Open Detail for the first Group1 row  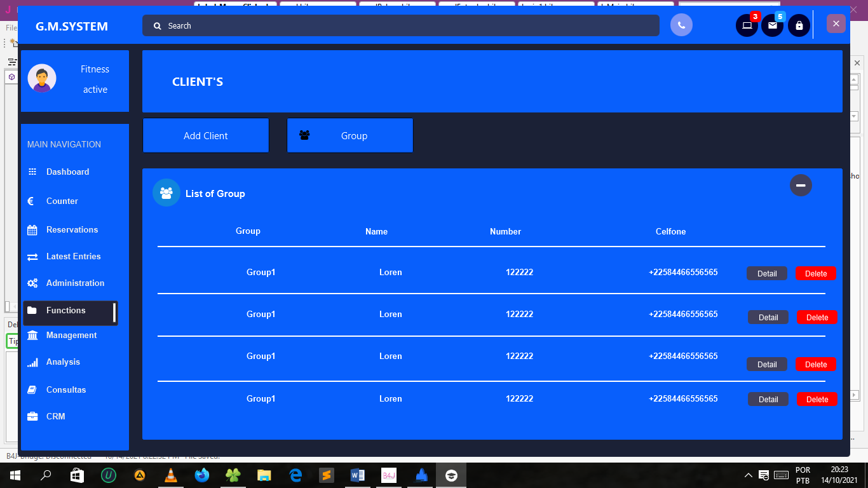pyautogui.click(x=767, y=273)
